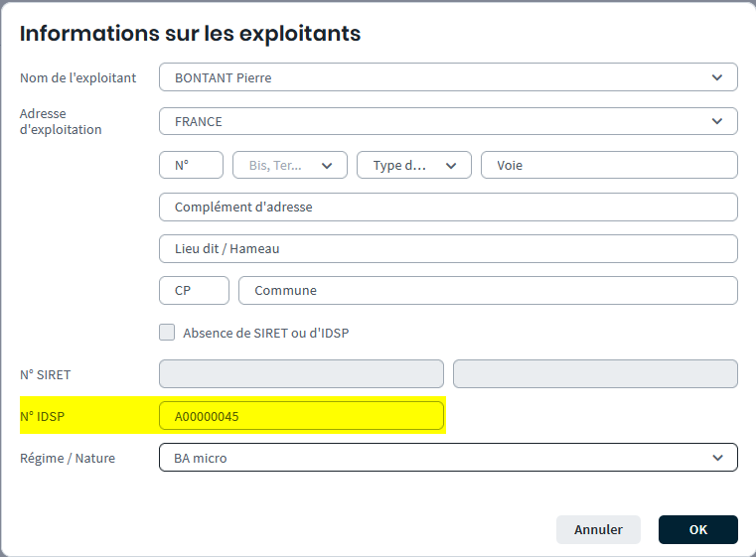Cancel with the Annuler button
The image size is (756, 557).
tap(598, 529)
